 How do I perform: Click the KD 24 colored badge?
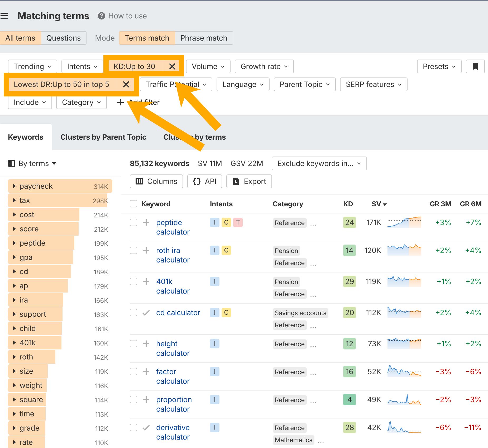[350, 222]
